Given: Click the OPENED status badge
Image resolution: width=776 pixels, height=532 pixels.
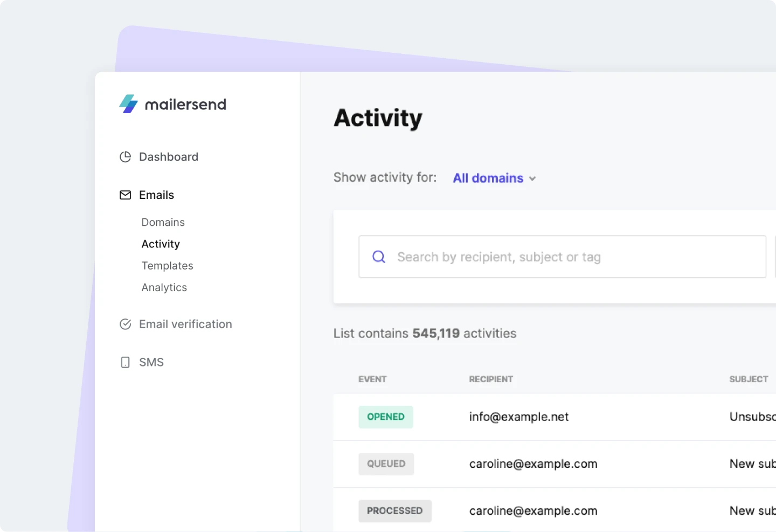Looking at the screenshot, I should [386, 417].
